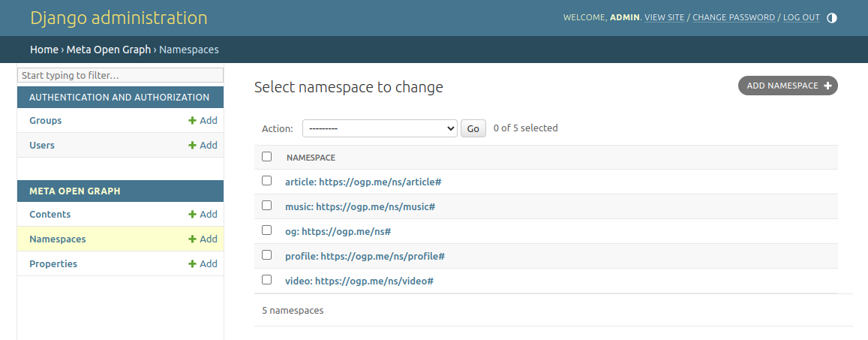Open og: https://ogp.me/ns# link
Viewport: 868px width, 340px height.
(x=338, y=231)
